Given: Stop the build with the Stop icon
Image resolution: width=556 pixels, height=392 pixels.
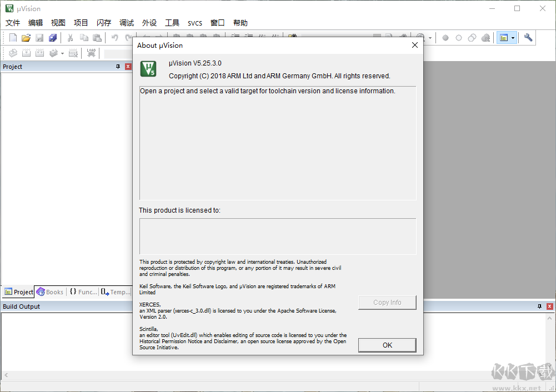Looking at the screenshot, I should [x=73, y=53].
